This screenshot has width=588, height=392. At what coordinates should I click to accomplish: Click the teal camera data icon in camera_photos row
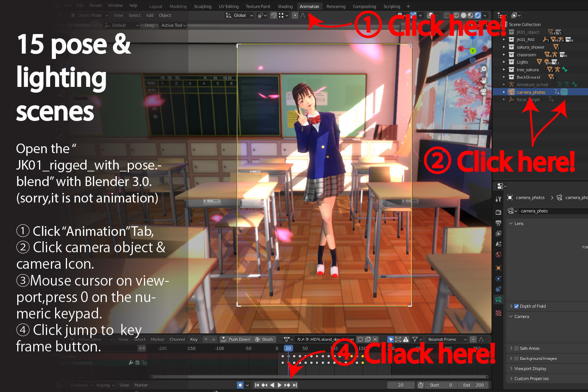[x=564, y=92]
